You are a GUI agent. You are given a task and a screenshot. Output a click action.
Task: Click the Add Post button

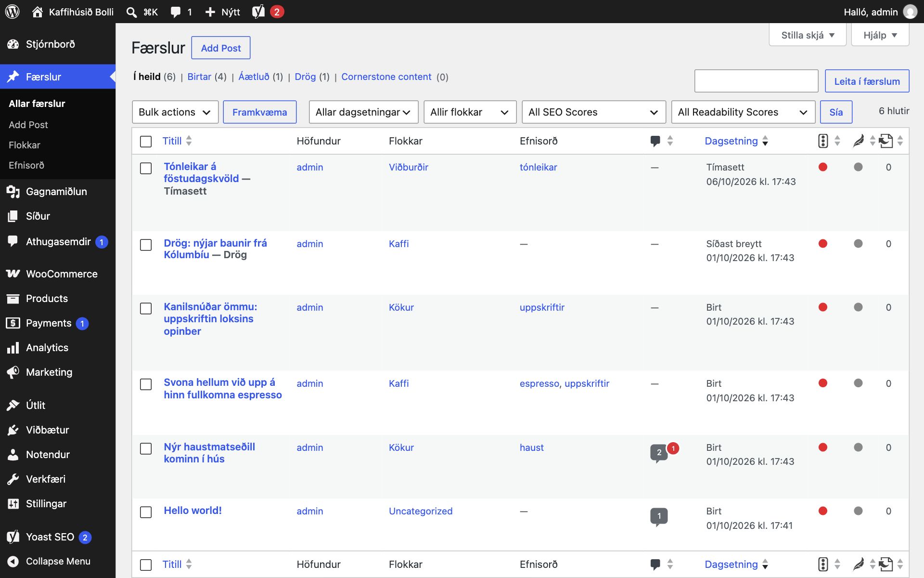[x=221, y=48]
